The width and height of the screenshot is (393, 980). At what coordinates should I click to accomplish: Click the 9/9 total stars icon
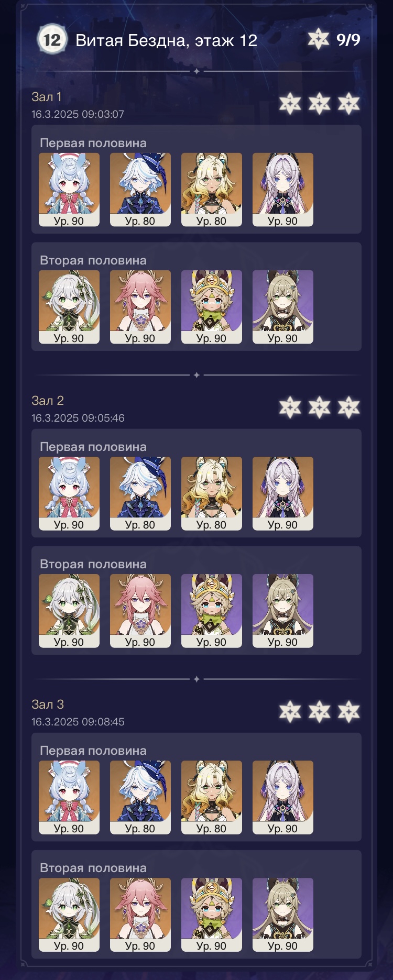[x=319, y=39]
